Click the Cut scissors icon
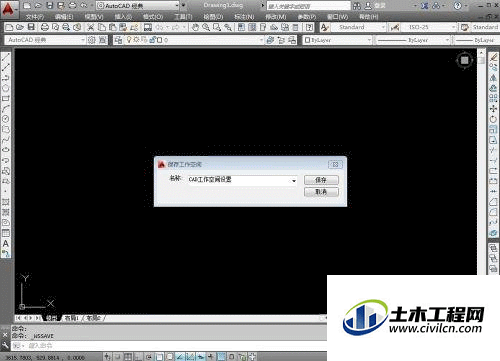 pyautogui.click(x=90, y=27)
